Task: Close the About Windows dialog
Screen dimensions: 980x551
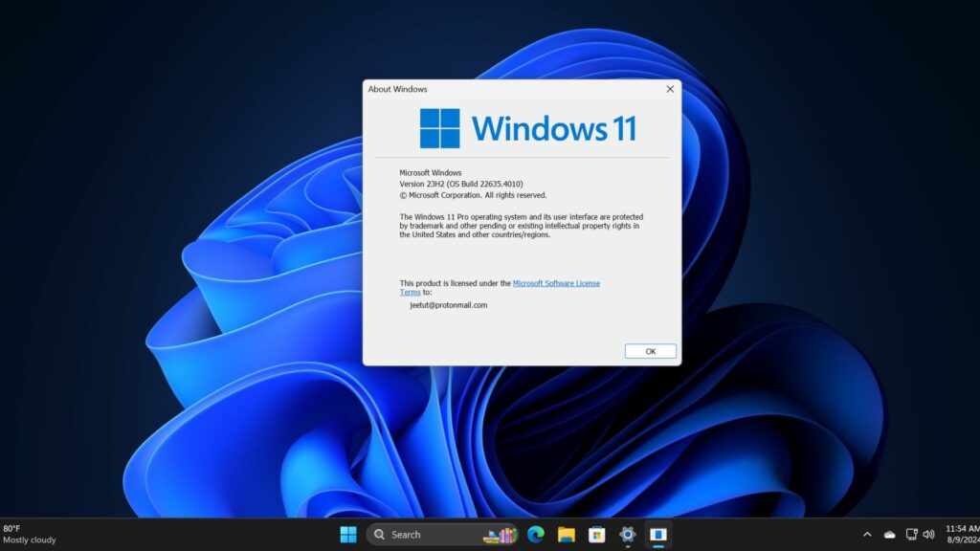Action: [669, 89]
